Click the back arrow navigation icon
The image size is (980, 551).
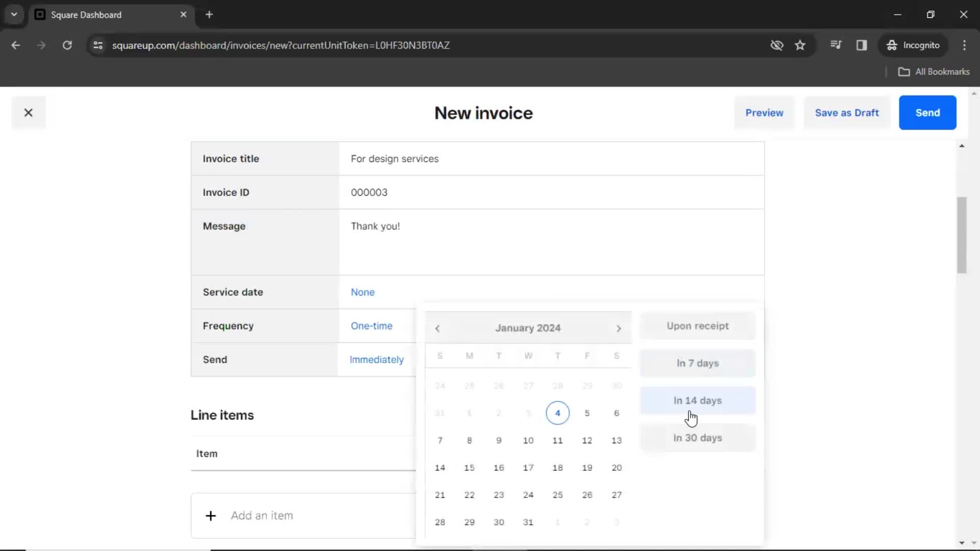16,45
